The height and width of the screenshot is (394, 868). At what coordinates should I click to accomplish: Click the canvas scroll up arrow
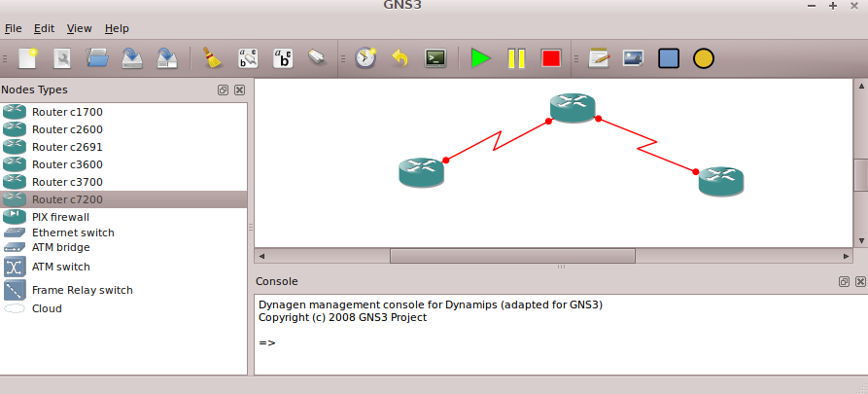(861, 86)
